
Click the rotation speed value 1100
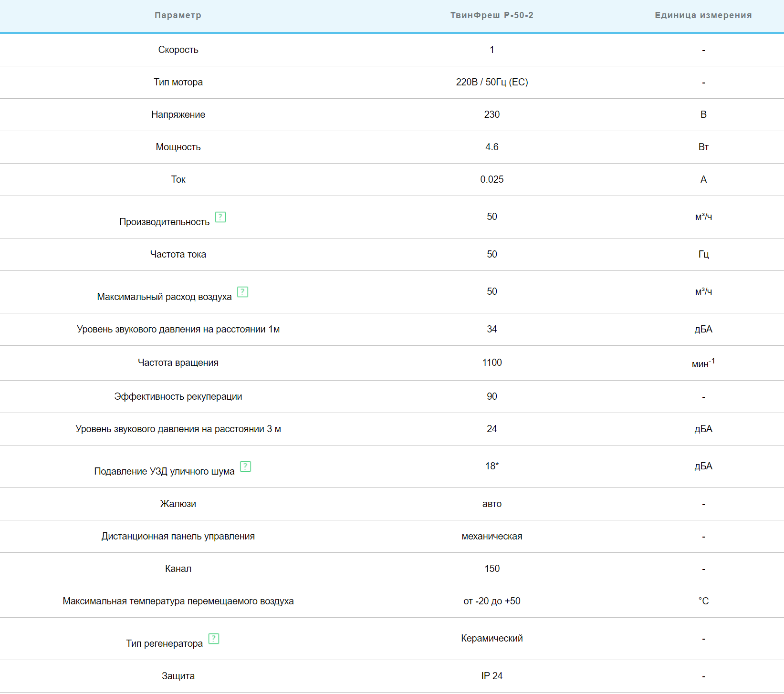pos(492,363)
